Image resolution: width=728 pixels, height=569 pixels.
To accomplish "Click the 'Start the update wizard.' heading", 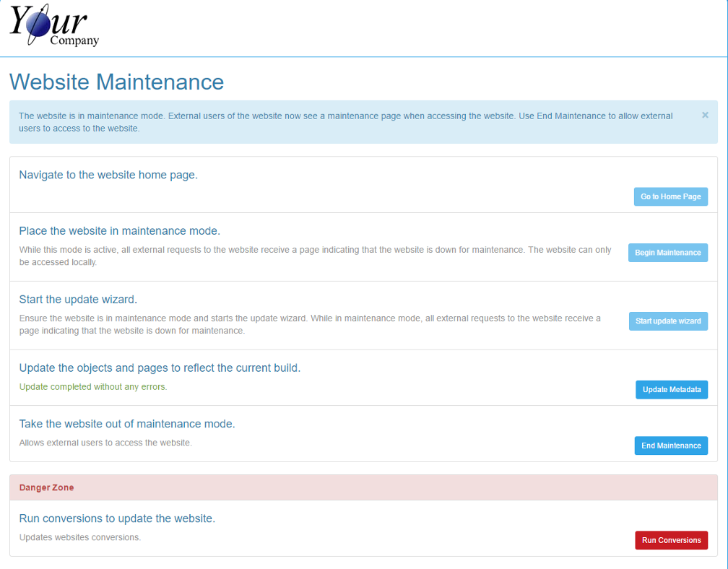I will coord(78,300).
